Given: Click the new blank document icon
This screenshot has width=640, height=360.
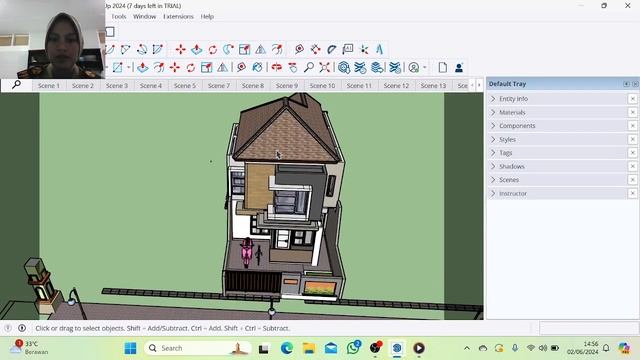Looking at the screenshot, I should pyautogui.click(x=443, y=67).
